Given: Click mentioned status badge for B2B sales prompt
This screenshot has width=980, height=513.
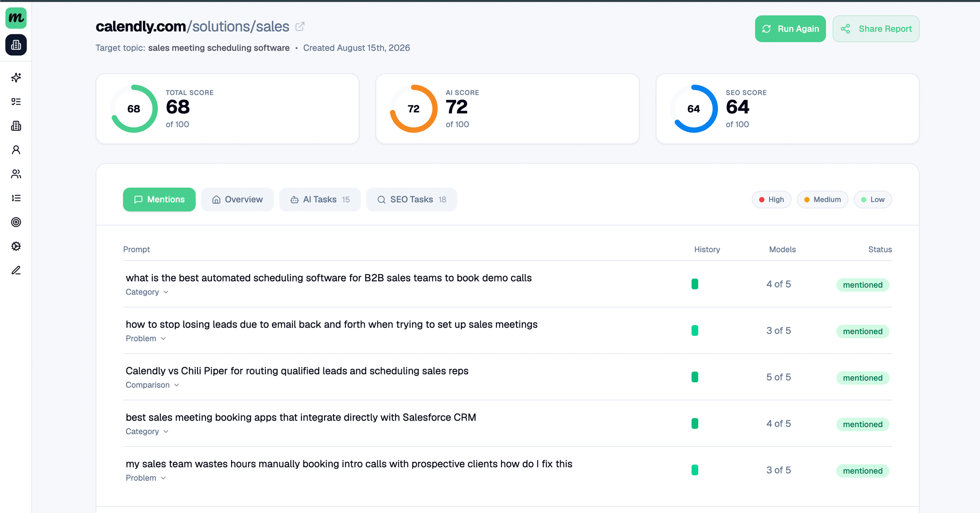Looking at the screenshot, I should [x=863, y=285].
